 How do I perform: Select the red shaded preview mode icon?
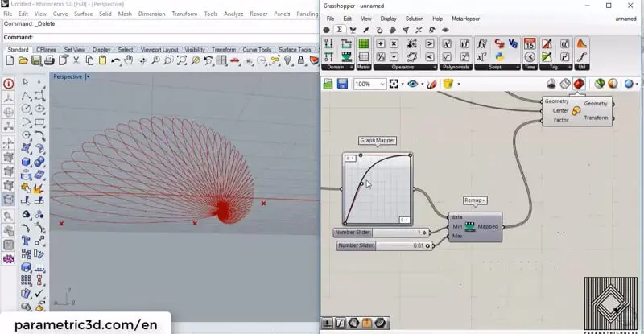[x=578, y=84]
